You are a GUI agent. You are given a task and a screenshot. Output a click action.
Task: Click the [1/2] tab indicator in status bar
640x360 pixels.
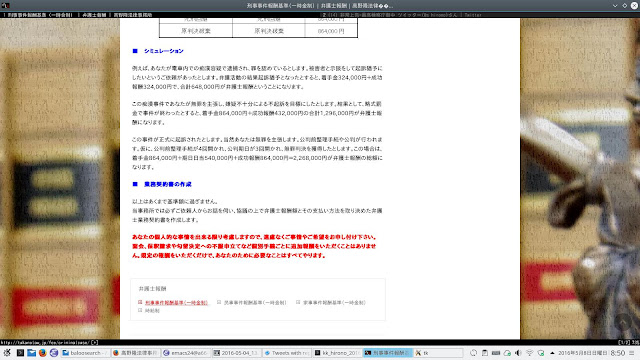pos(624,342)
